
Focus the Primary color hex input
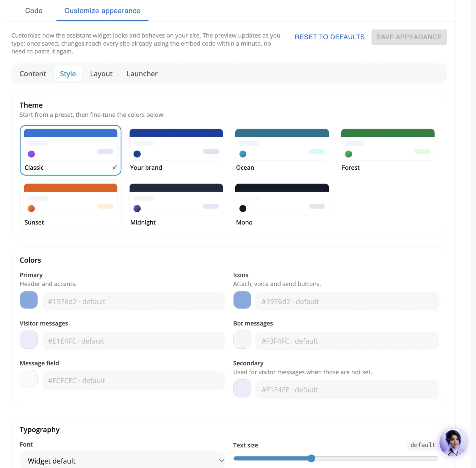(x=133, y=301)
